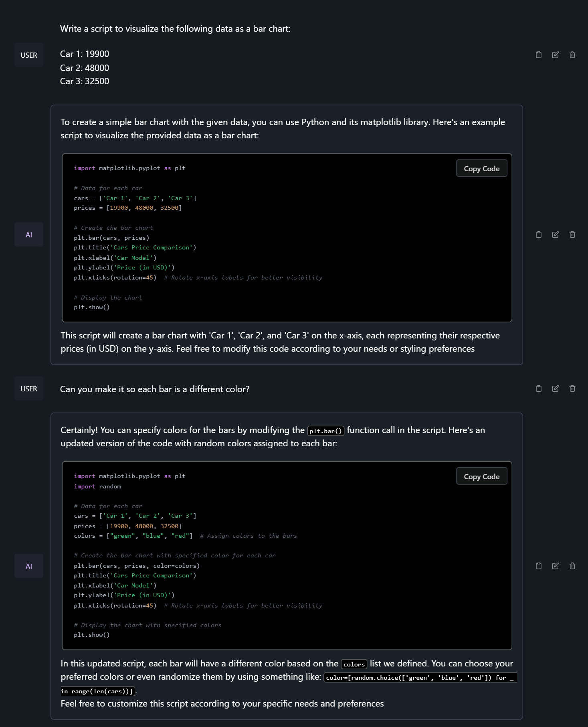This screenshot has height=727, width=588.
Task: Toggle the AI role label on first response
Action: tap(29, 235)
